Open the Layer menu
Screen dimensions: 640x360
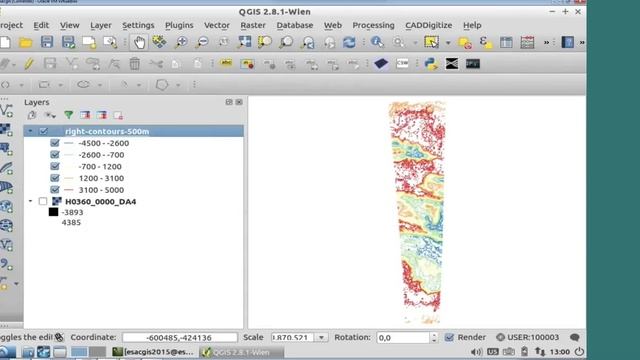tap(101, 25)
